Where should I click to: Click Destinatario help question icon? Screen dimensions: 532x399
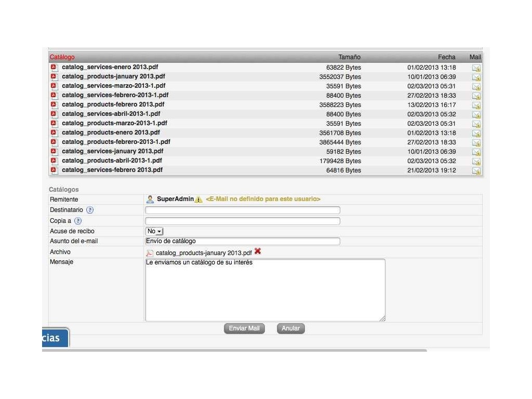tap(89, 210)
